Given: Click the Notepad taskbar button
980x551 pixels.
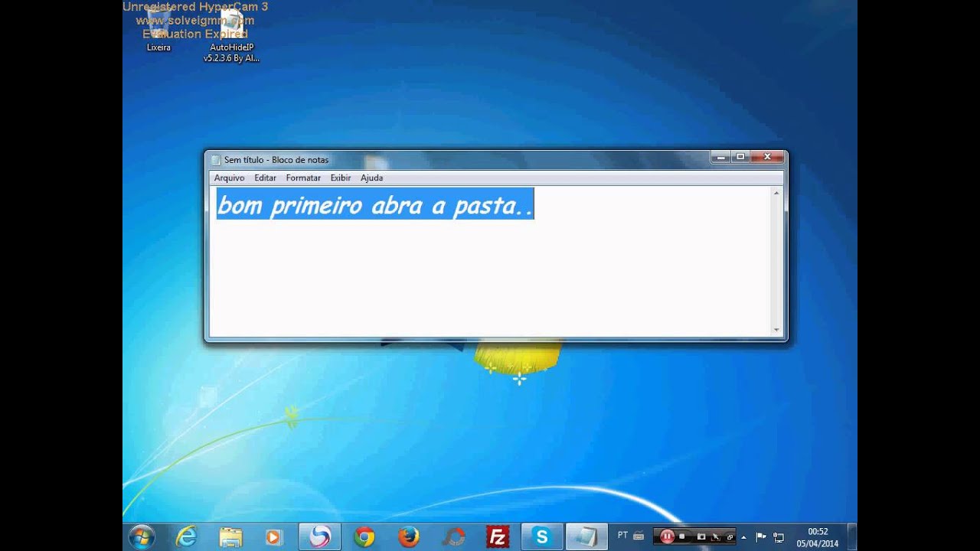Looking at the screenshot, I should click(x=586, y=537).
